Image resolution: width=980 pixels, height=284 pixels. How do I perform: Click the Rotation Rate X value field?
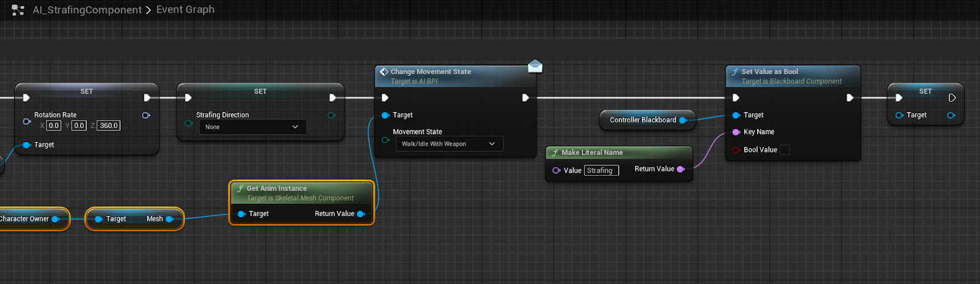(54, 125)
